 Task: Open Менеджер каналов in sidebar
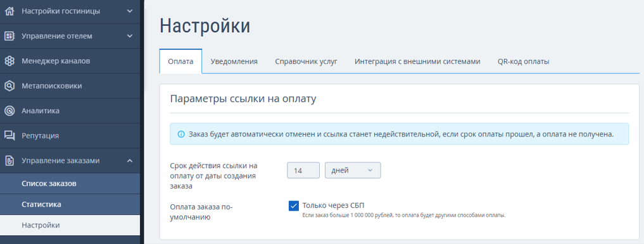click(70, 61)
